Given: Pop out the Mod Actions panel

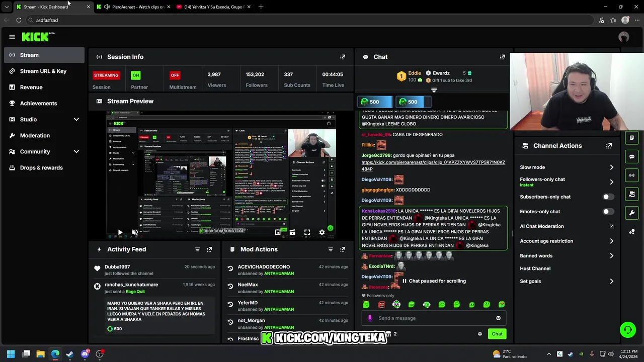Looking at the screenshot, I should pos(343,249).
